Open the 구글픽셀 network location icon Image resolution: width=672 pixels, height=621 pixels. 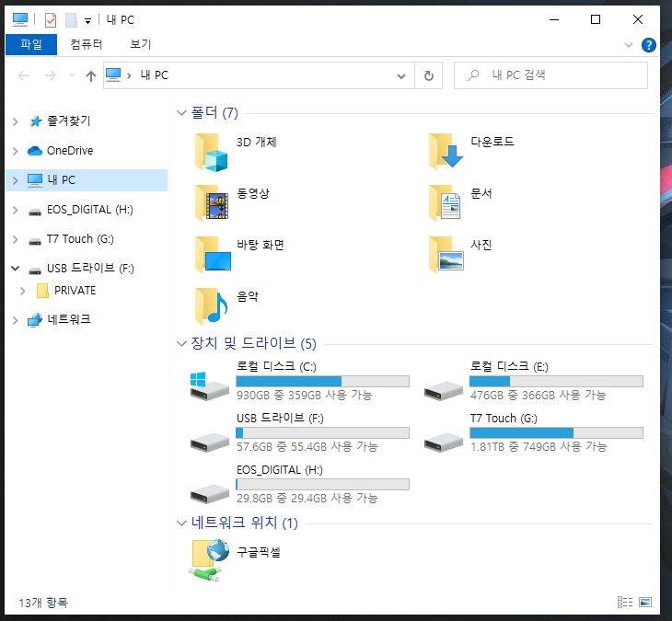pos(209,559)
